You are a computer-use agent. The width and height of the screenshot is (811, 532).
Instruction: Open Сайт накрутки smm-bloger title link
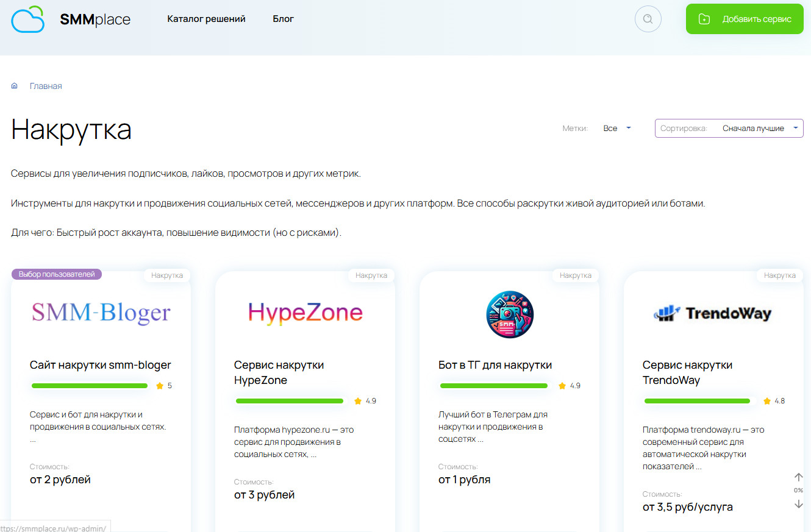[101, 365]
